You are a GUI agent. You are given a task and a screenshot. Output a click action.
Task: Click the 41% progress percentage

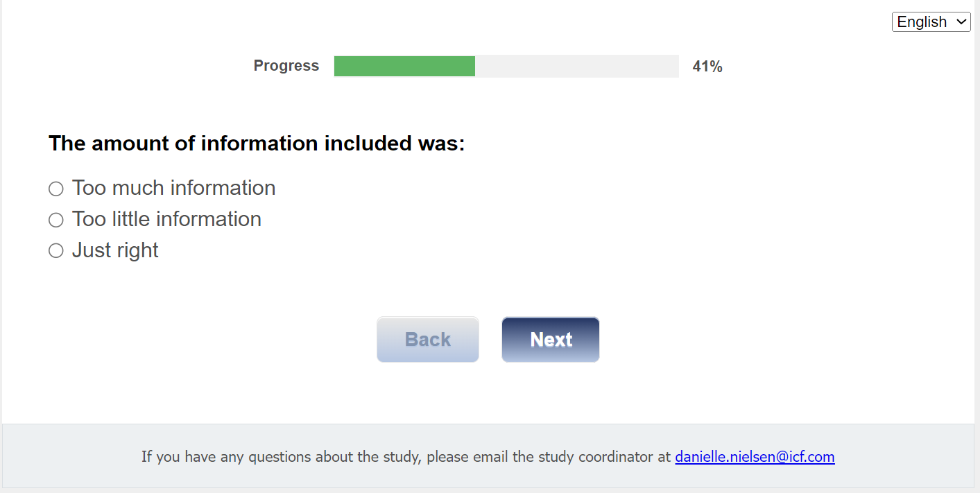(707, 67)
